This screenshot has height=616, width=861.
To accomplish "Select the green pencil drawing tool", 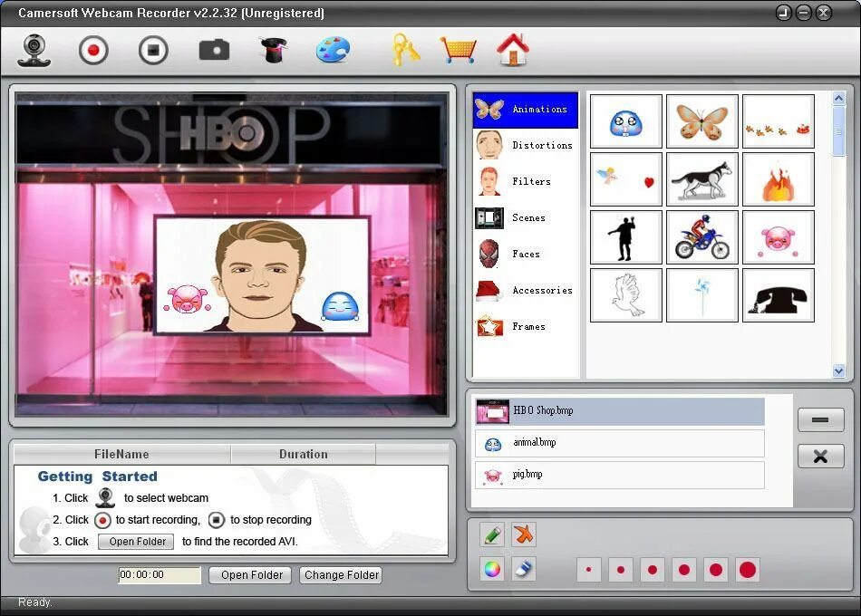I will 492,534.
